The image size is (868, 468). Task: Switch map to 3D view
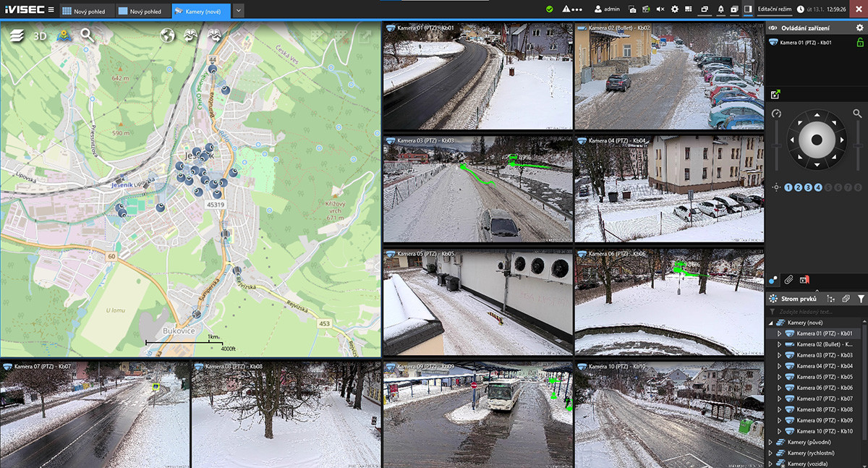pos(41,36)
